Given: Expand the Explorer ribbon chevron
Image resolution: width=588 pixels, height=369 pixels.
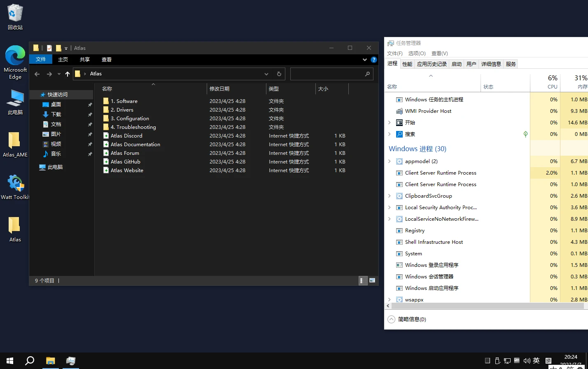Looking at the screenshot, I should [364, 60].
